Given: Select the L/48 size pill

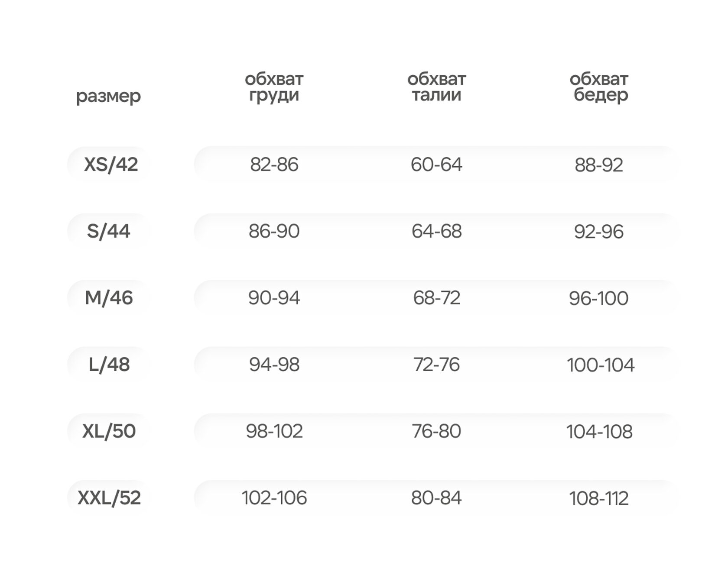Looking at the screenshot, I should pyautogui.click(x=109, y=365).
